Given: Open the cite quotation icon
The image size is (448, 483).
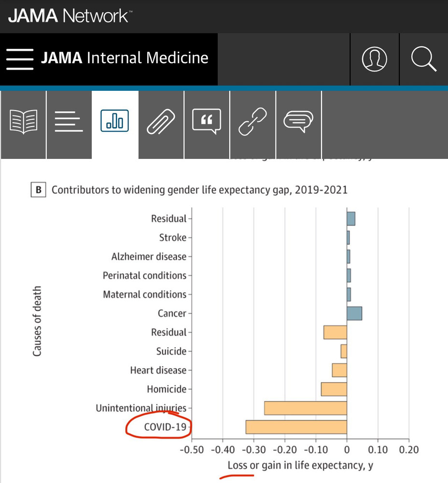Looking at the screenshot, I should coord(207,121).
